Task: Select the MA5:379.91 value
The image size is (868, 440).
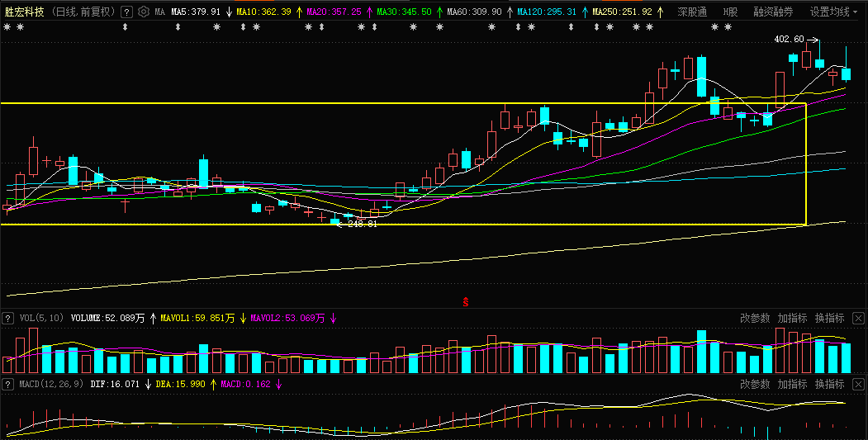Action: pos(196,12)
